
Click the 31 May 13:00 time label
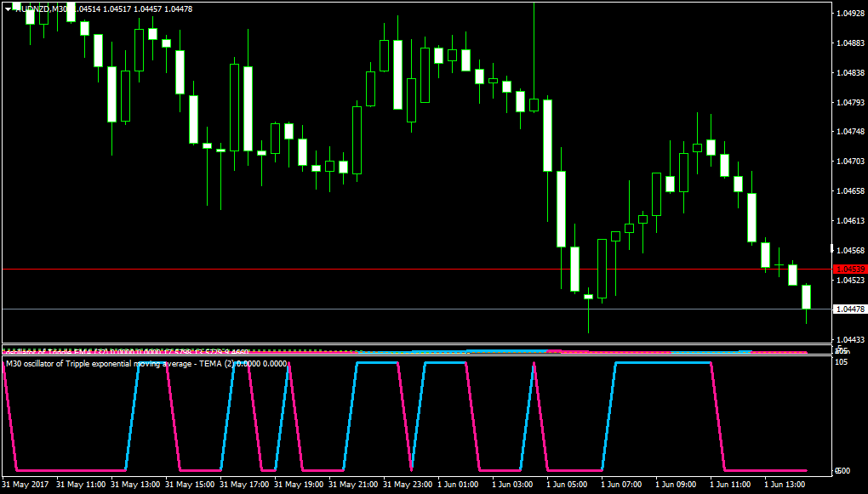tap(135, 484)
